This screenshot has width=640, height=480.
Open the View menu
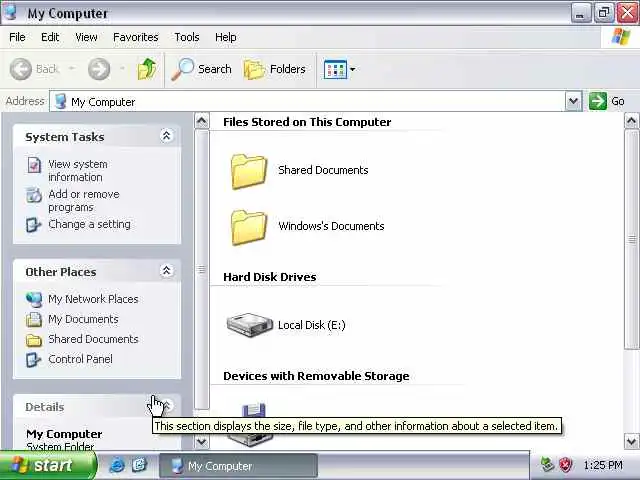(86, 37)
